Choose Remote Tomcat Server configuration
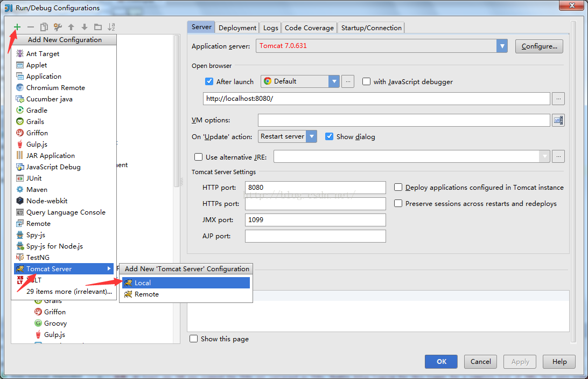 (x=186, y=294)
